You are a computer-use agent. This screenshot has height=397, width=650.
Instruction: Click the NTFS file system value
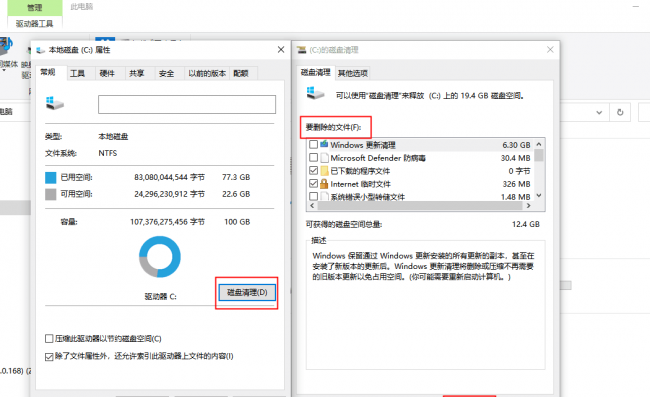coord(108,153)
